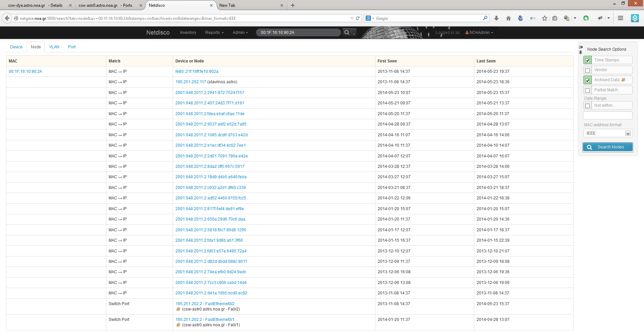This screenshot has height=333, width=644.
Task: Expand the Reports dropdown menu
Action: 214,33
